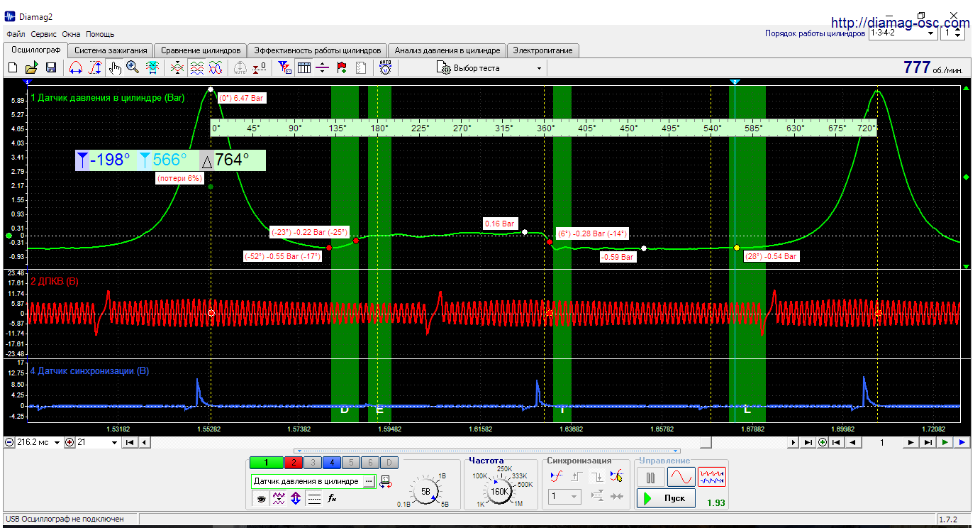Select the vertical stretch measurement tool
Image resolution: width=980 pixels, height=528 pixels.
click(95, 68)
